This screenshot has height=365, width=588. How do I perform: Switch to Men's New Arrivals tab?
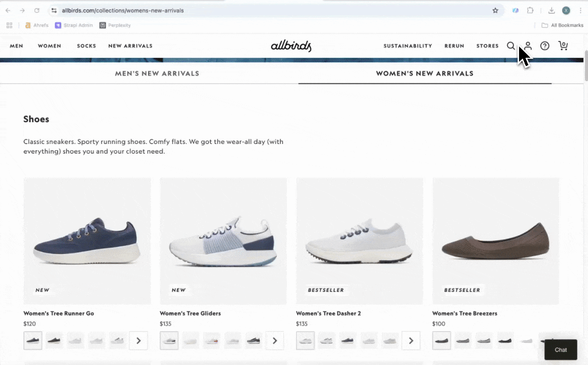point(157,74)
